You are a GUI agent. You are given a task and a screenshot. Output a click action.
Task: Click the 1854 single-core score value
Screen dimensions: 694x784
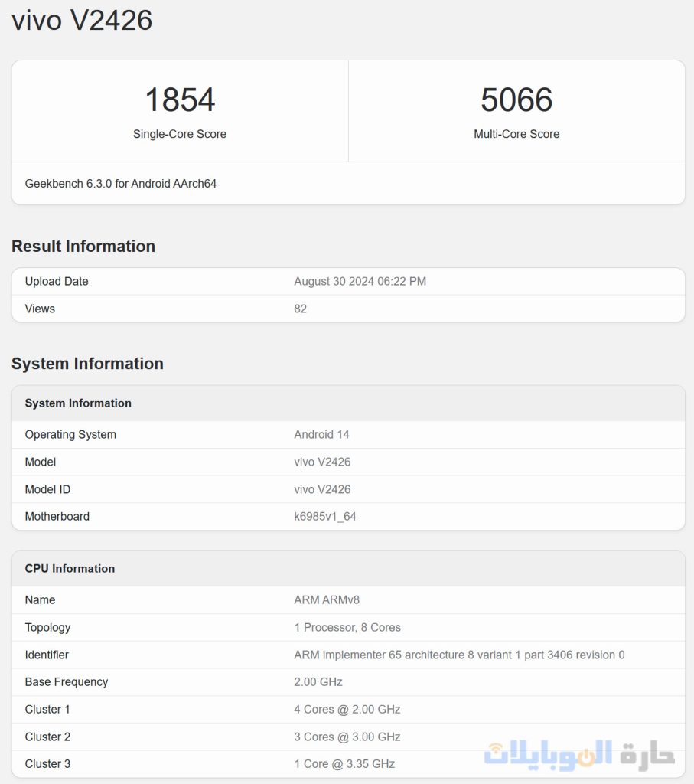pyautogui.click(x=180, y=100)
